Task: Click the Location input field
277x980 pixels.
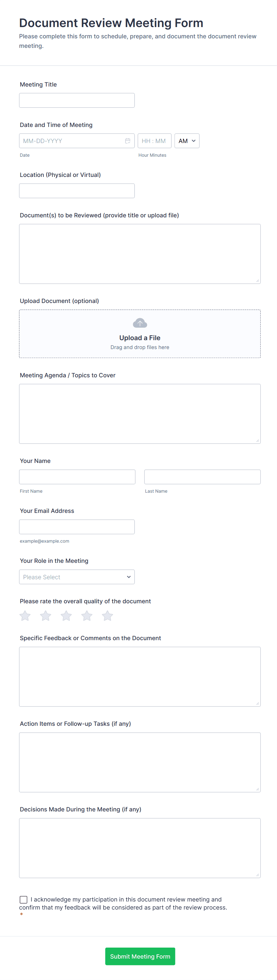Action: click(77, 191)
